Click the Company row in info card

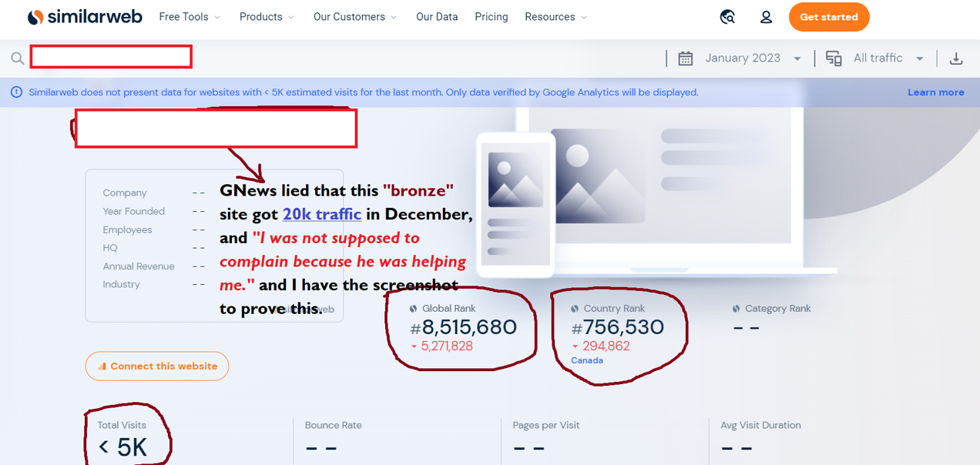click(x=154, y=193)
